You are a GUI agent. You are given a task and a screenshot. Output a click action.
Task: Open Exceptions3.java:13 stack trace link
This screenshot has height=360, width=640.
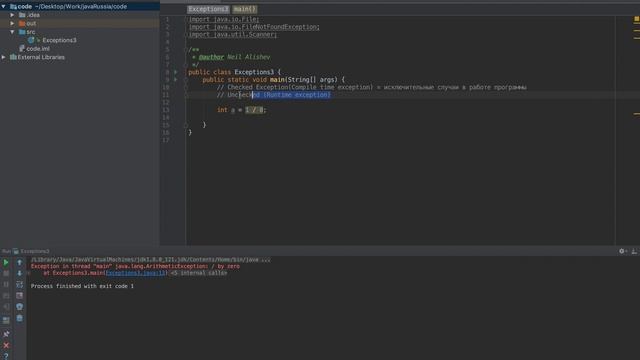tap(136, 273)
